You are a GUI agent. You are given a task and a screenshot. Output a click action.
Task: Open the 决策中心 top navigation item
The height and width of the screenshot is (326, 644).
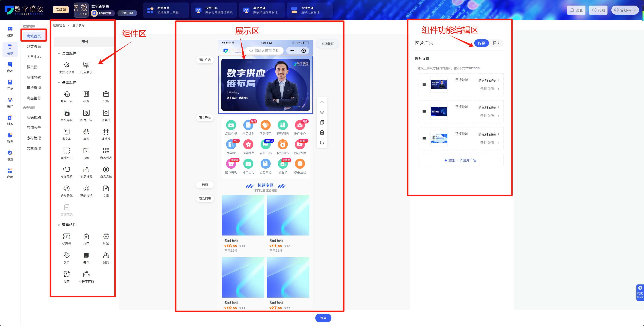coord(214,10)
